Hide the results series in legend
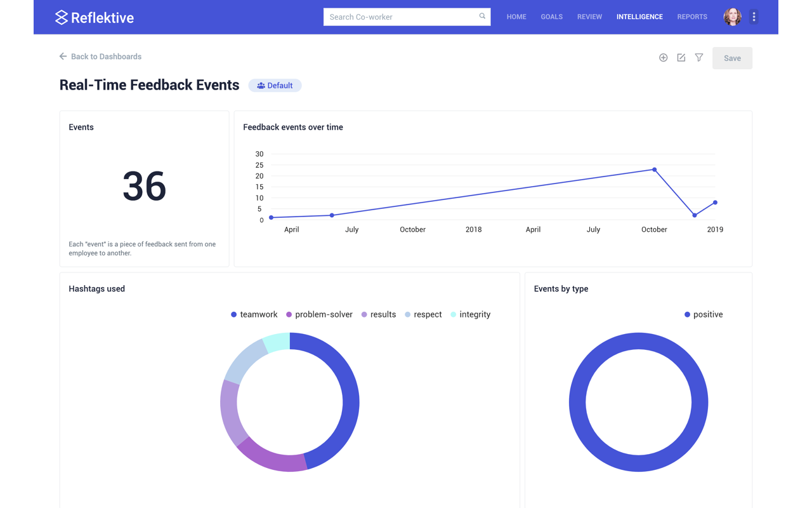 (378, 314)
